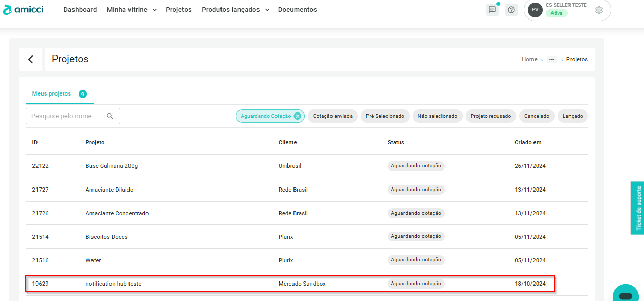Expand the breadcrumb ellipsis
The width and height of the screenshot is (644, 301).
point(551,60)
